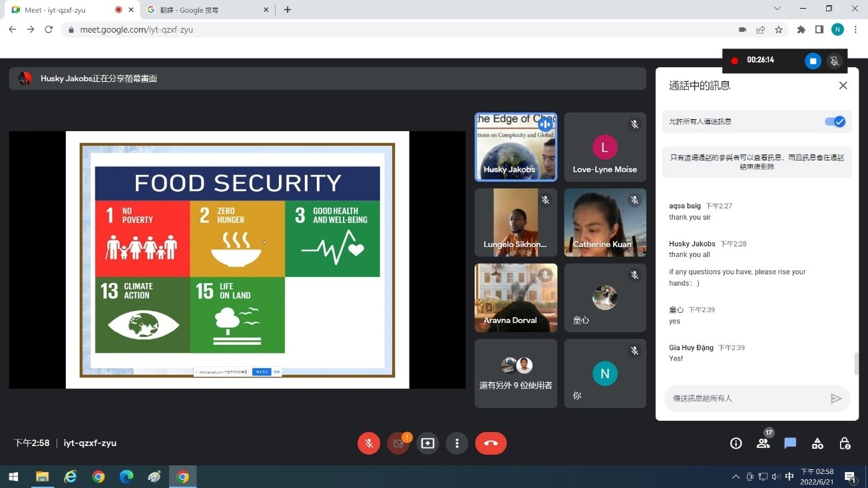Click the meeting code iyt-qzxf-zyu text
Image resolution: width=868 pixels, height=488 pixels.
tap(90, 443)
